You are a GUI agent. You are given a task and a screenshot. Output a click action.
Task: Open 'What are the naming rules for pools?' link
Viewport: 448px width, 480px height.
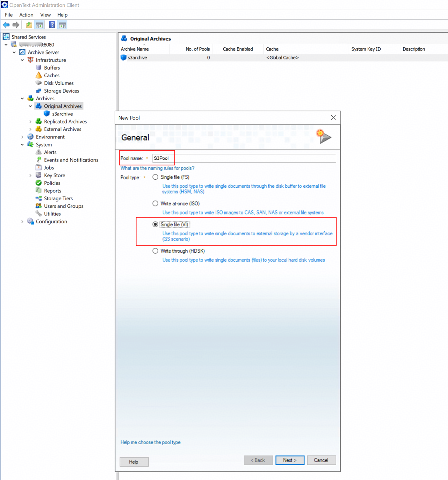157,168
